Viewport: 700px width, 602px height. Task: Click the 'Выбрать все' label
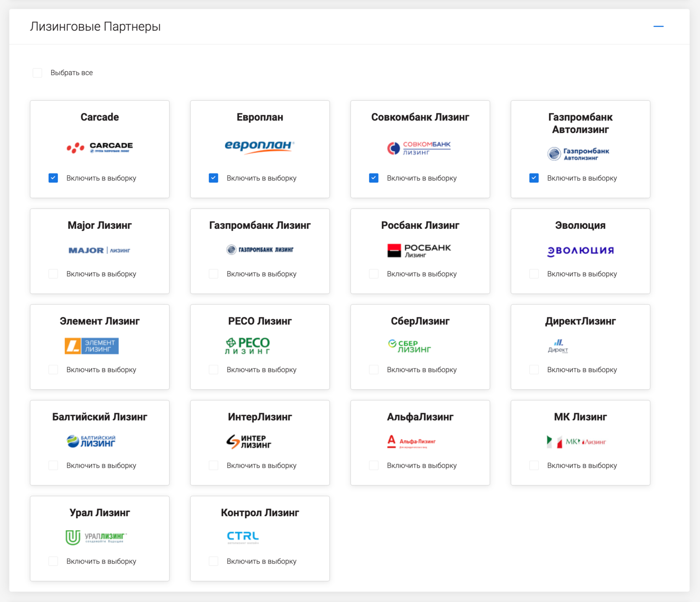(72, 73)
